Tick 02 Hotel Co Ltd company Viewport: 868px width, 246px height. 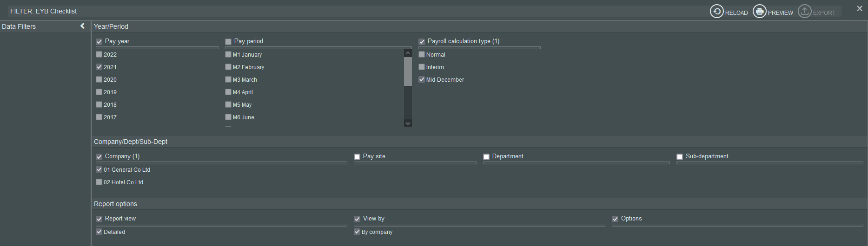[x=99, y=182]
